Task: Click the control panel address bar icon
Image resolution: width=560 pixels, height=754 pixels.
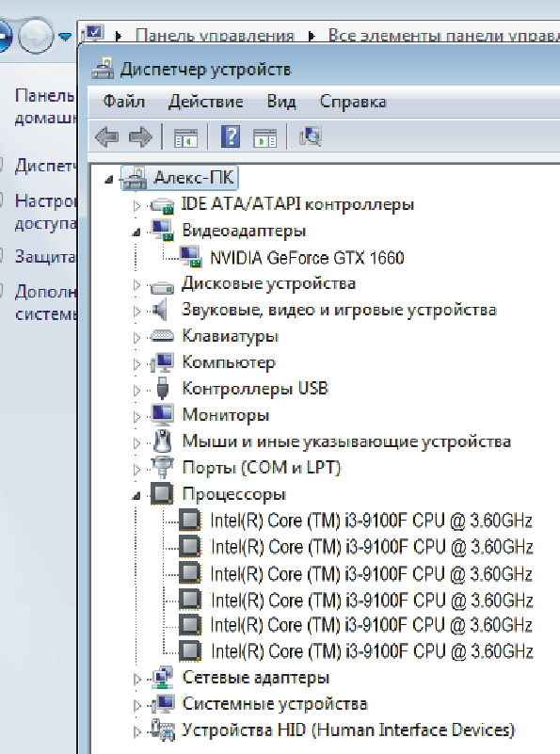Action: tap(94, 33)
